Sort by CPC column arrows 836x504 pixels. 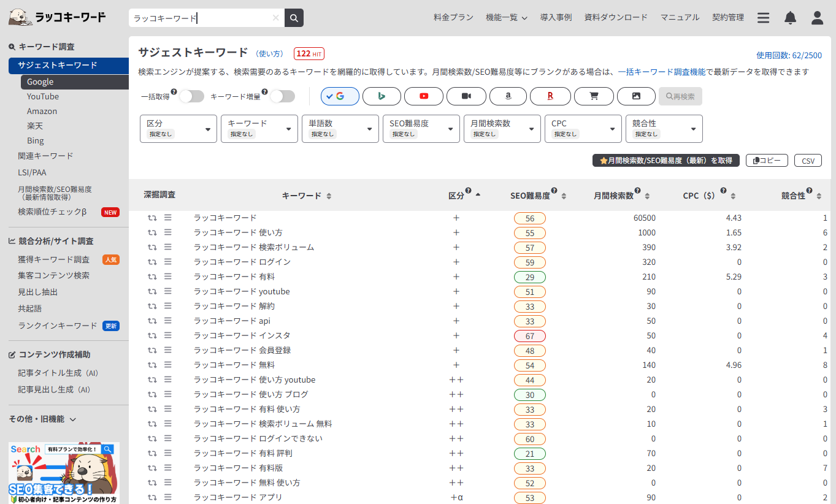click(733, 196)
